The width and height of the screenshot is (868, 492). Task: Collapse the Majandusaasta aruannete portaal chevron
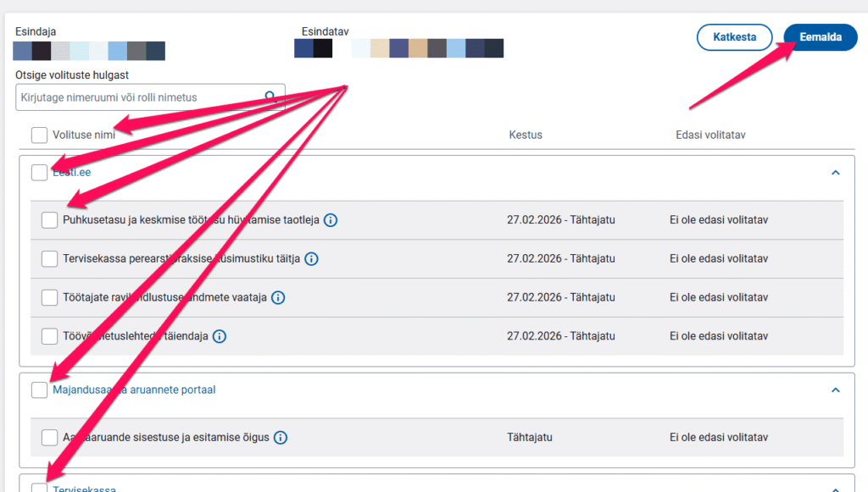pos(835,390)
